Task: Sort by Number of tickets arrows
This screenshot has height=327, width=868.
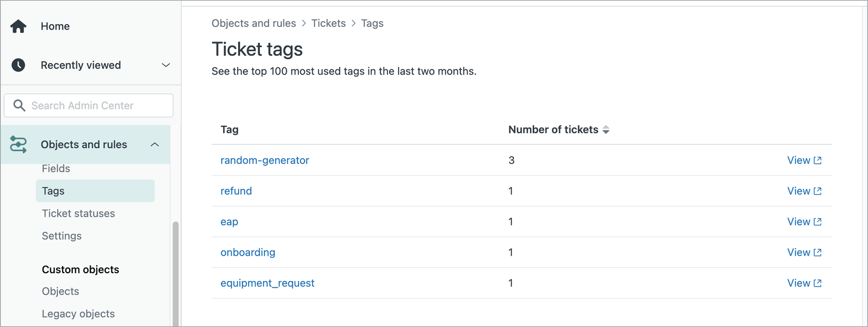Action: coord(606,130)
